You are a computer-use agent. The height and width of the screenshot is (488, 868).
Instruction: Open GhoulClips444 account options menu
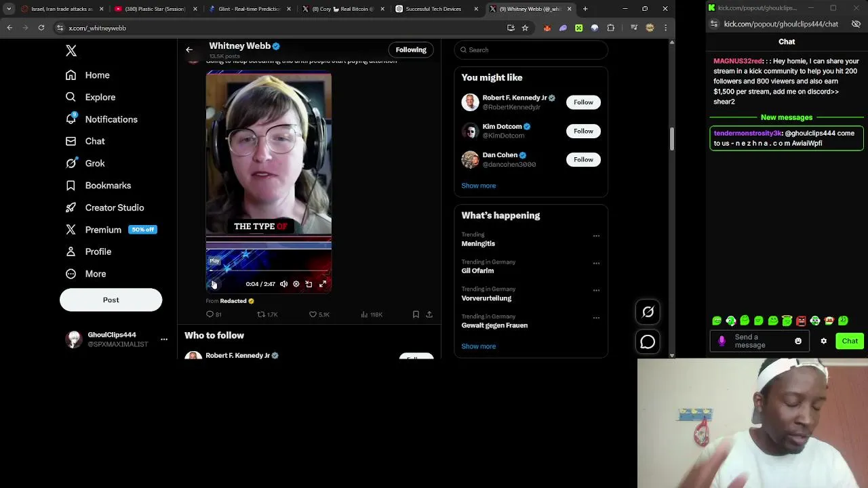163,339
